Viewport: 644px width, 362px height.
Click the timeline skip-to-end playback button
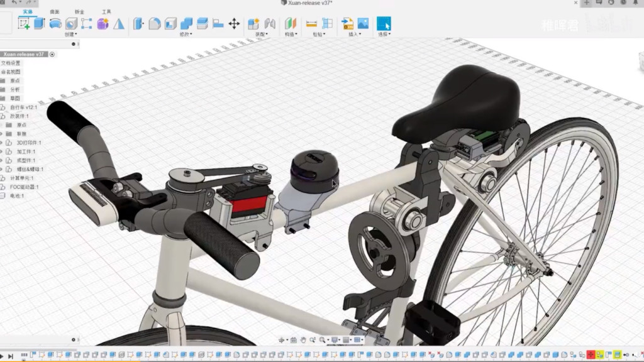point(11,356)
